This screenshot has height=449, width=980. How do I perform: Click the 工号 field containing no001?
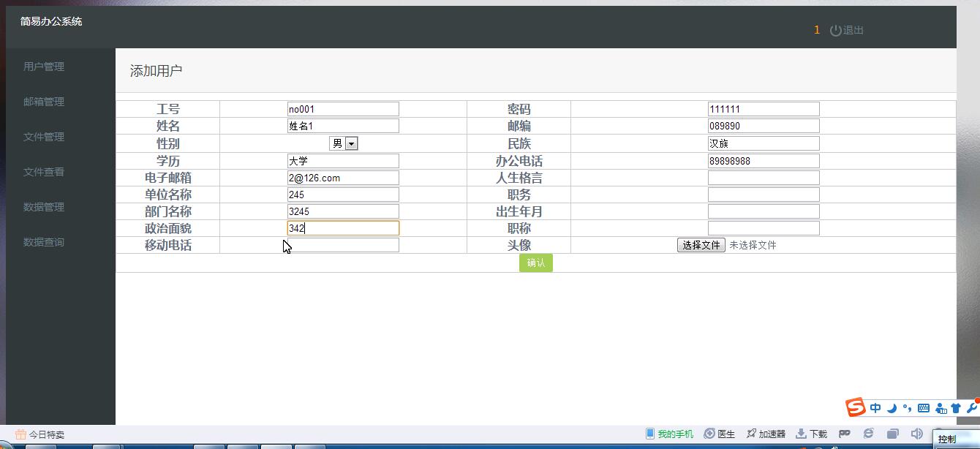[x=343, y=109]
